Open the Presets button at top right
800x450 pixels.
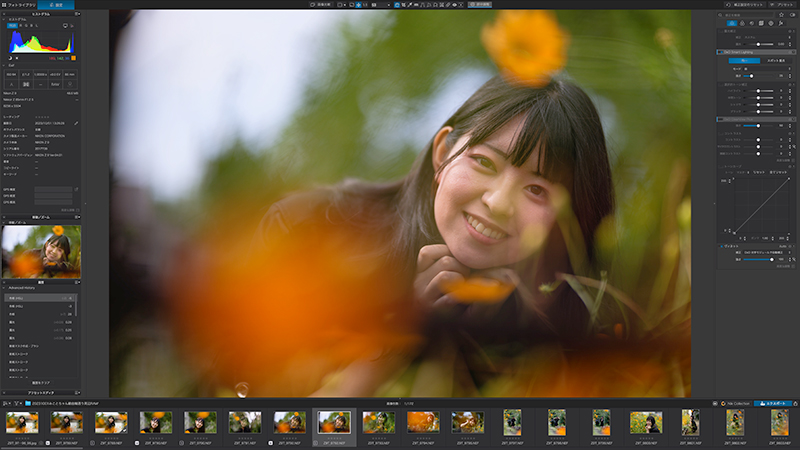click(x=783, y=5)
